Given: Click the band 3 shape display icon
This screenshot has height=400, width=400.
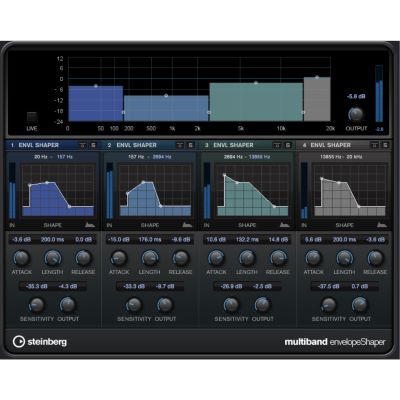Looking at the screenshot, I should (285, 225).
